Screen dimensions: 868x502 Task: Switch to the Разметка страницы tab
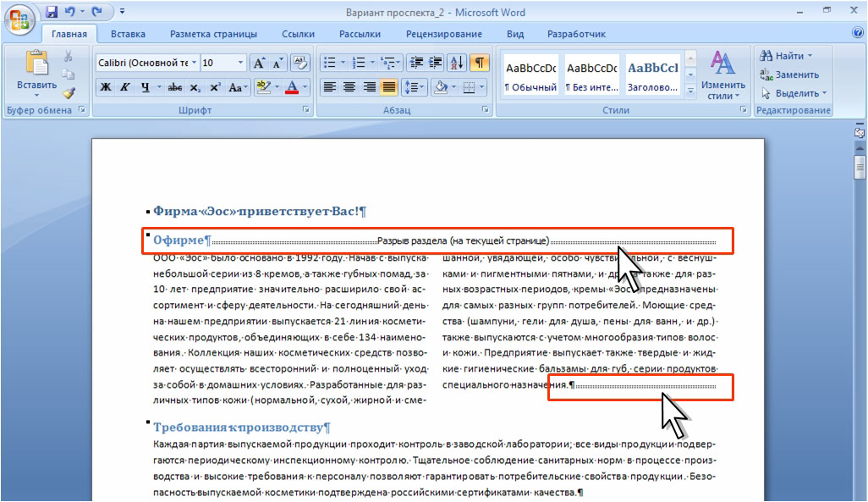tap(213, 34)
